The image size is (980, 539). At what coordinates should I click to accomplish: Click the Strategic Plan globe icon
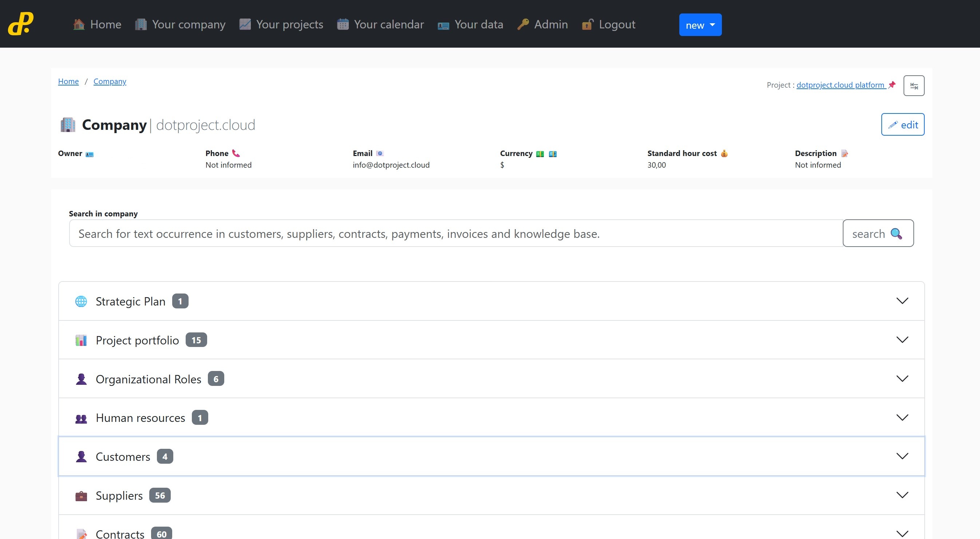[x=81, y=302]
